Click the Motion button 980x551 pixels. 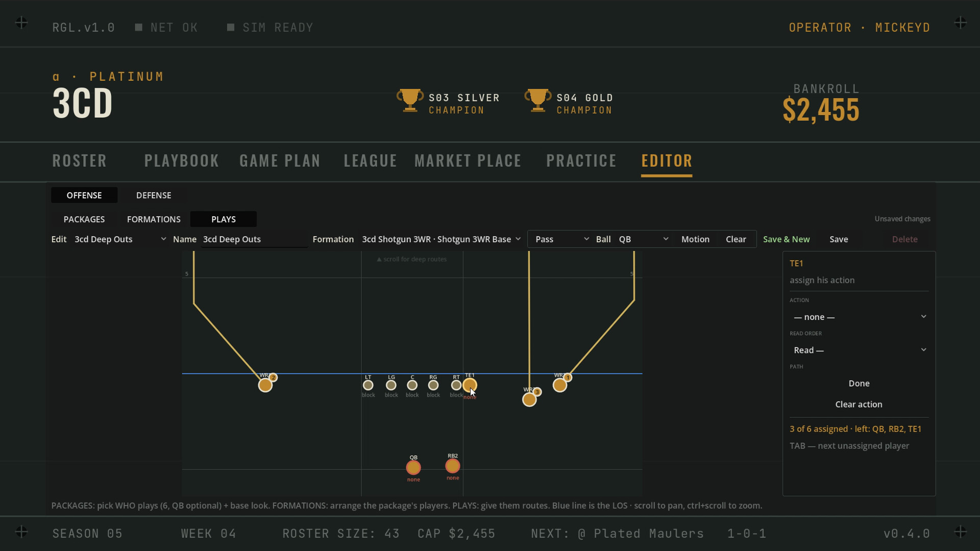click(x=695, y=239)
